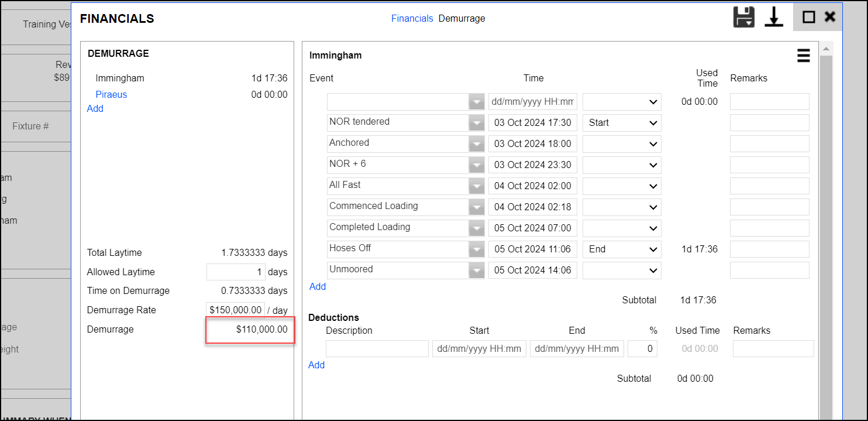Add a new deduction row

coord(316,365)
